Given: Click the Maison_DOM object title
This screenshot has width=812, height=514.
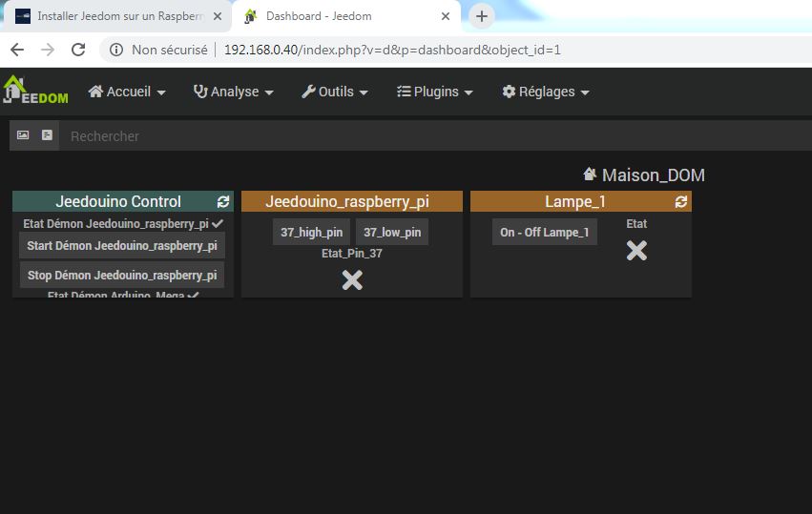Looking at the screenshot, I should (x=653, y=175).
